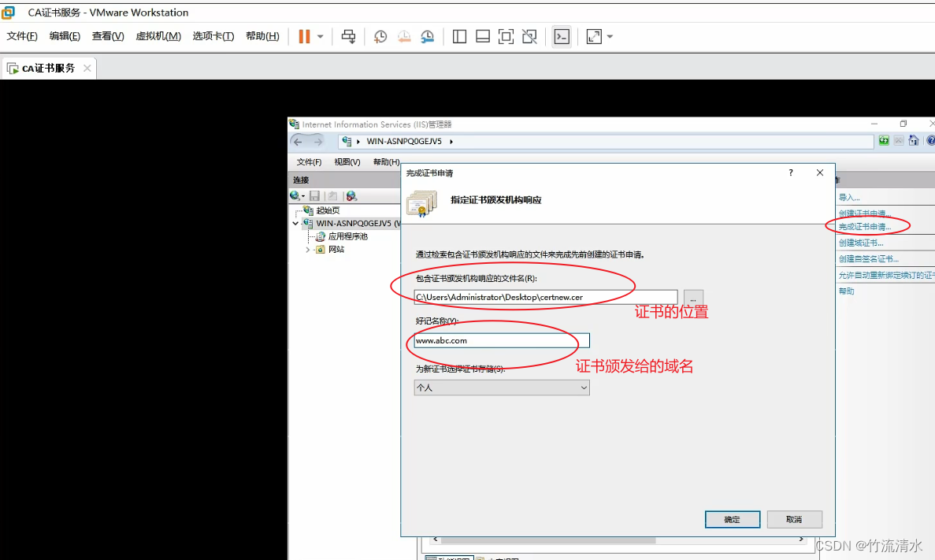The image size is (935, 560).
Task: Open IIS 帮助(H) menu
Action: point(386,162)
